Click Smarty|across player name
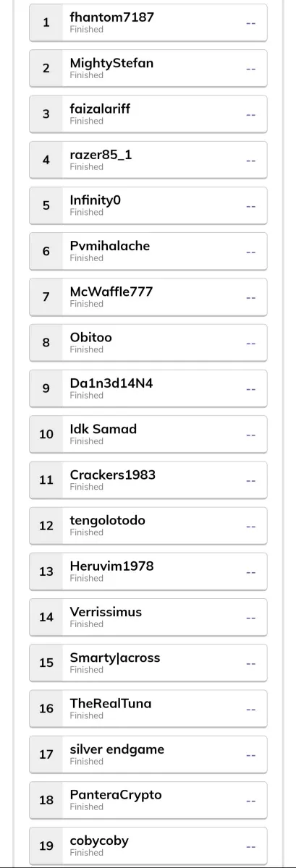This screenshot has height=868, width=296. (115, 658)
